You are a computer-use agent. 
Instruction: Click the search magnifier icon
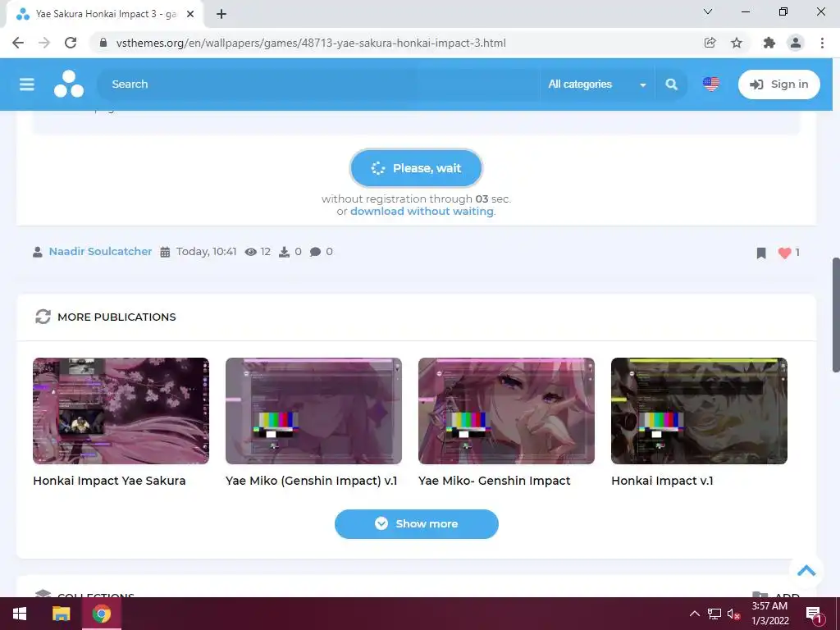[671, 84]
